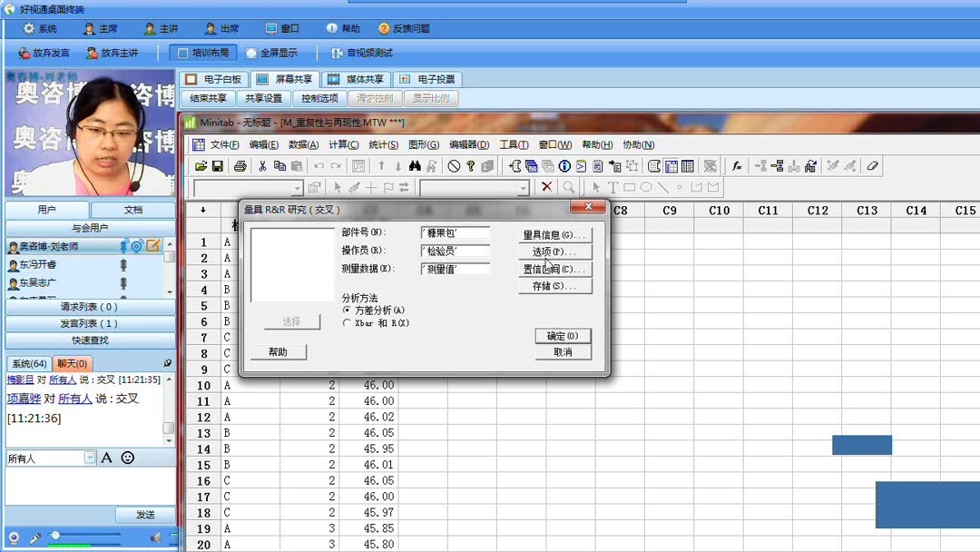This screenshot has height=552, width=980.
Task: Expand the 显示比例 display ratio dropdown
Action: pos(431,97)
